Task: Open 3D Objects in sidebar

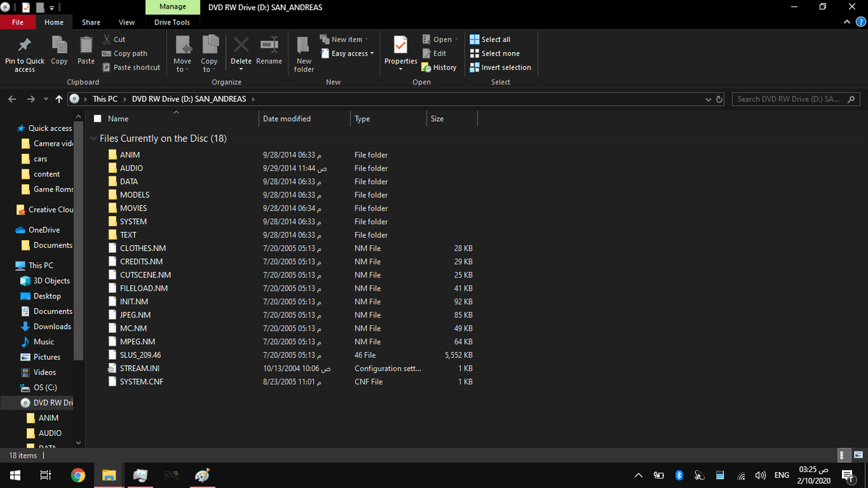Action: pyautogui.click(x=46, y=281)
